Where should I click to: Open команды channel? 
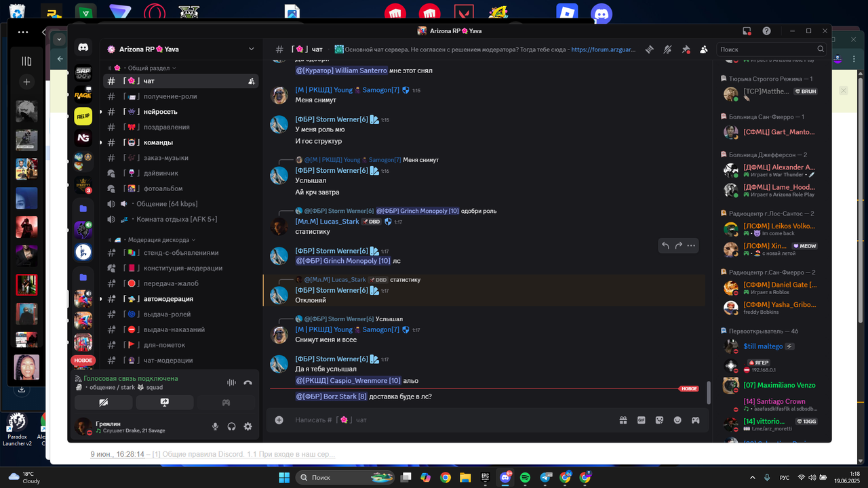coord(180,142)
